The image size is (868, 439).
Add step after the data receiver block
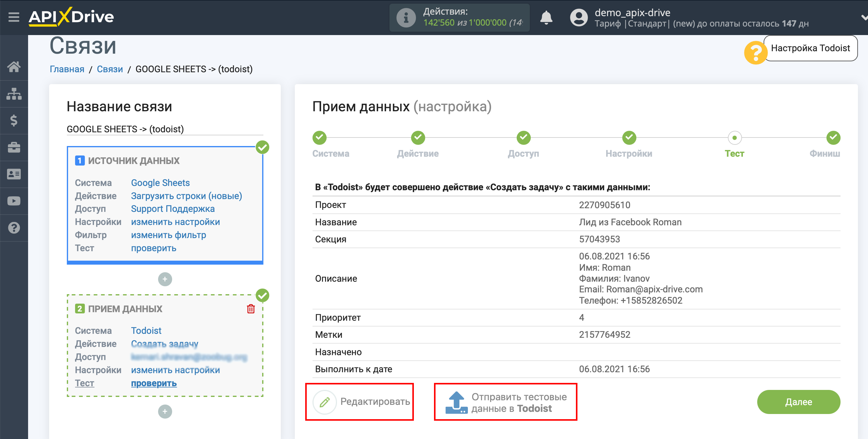point(165,411)
